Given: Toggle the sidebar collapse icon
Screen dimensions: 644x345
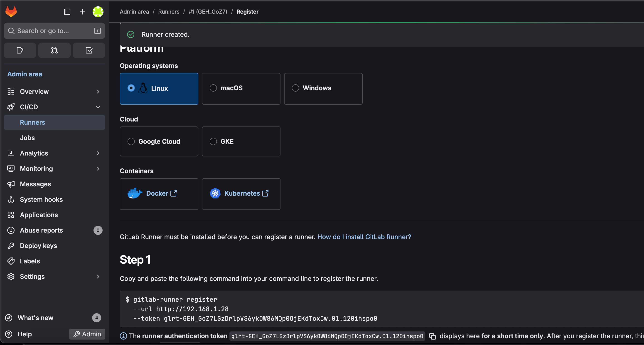Looking at the screenshot, I should (x=67, y=12).
